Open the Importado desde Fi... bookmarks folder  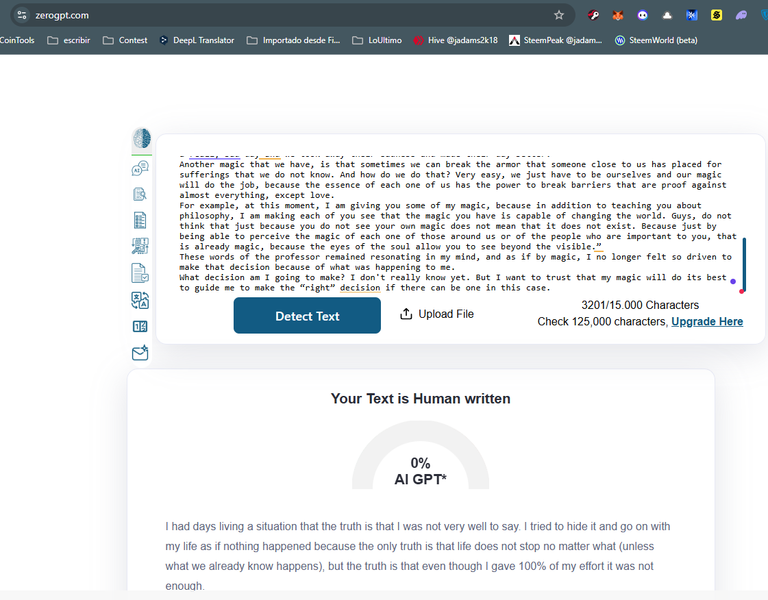pyautogui.click(x=293, y=40)
